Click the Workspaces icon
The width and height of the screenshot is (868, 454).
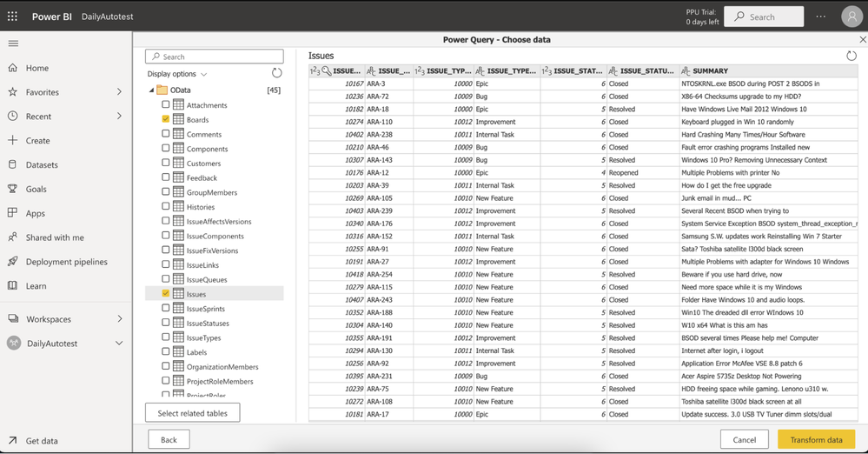13,318
